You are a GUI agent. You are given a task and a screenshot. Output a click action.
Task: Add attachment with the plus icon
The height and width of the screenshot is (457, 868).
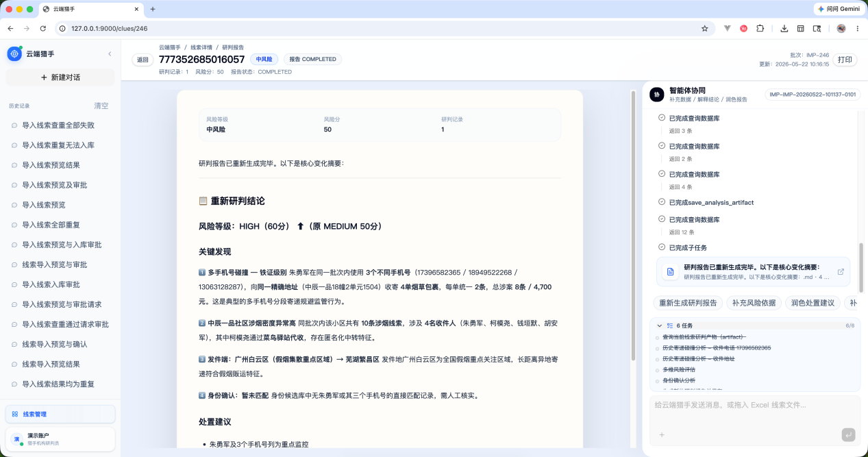(662, 434)
